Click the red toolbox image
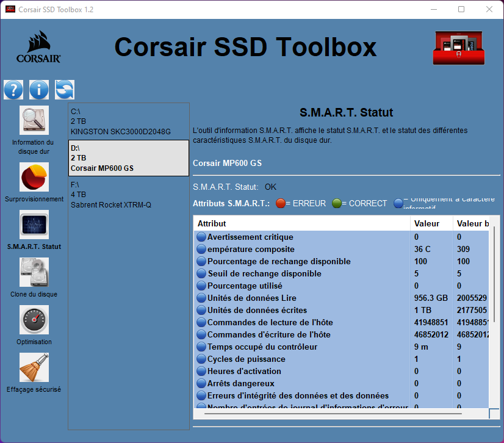 pos(459,48)
